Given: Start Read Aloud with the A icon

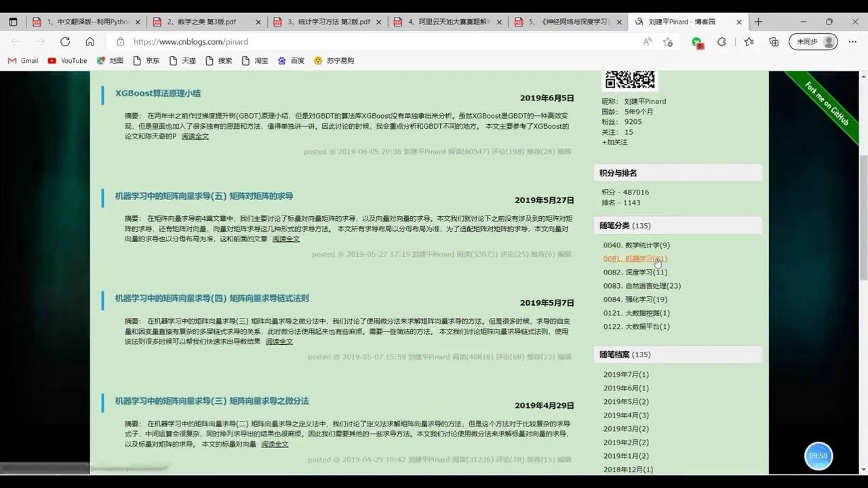Looking at the screenshot, I should click(x=646, y=41).
